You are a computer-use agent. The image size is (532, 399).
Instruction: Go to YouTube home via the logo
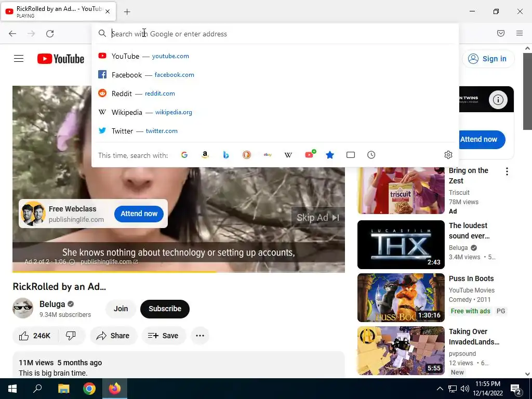[61, 59]
